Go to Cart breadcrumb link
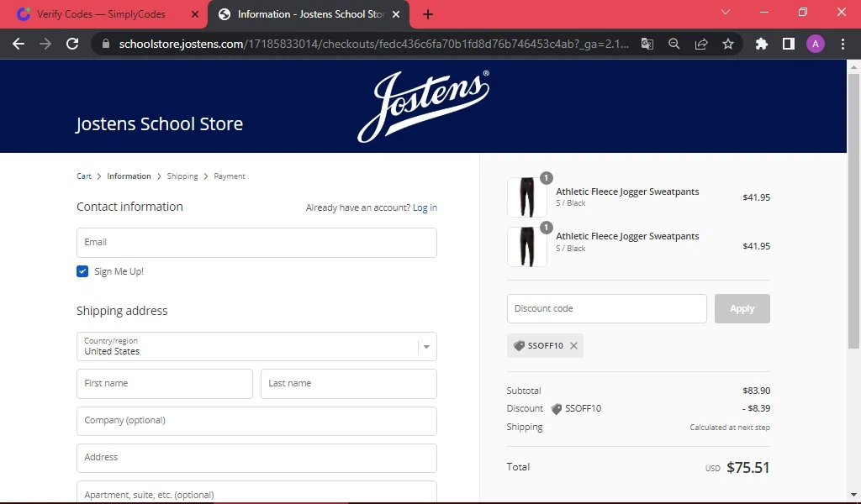The image size is (861, 504). [x=84, y=176]
